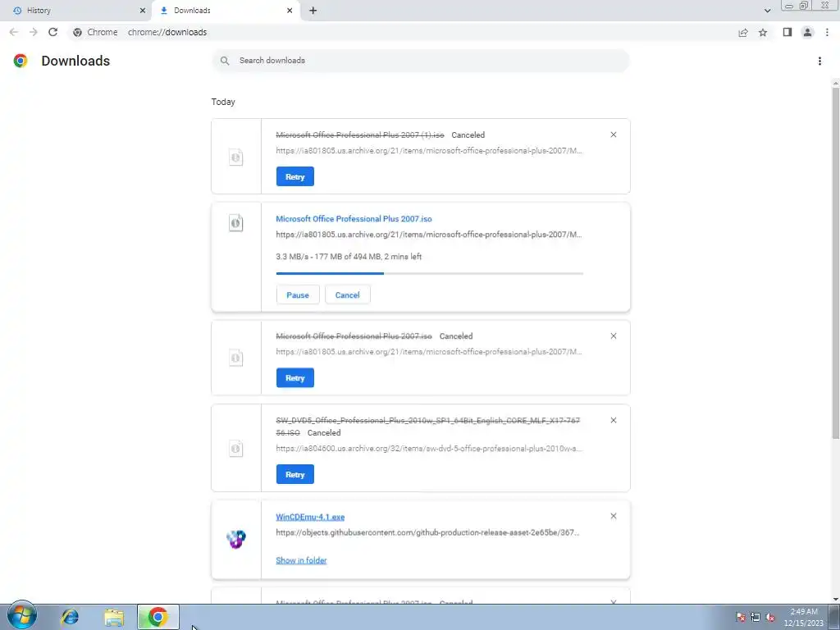Open a new tab with the plus icon

pos(313,10)
